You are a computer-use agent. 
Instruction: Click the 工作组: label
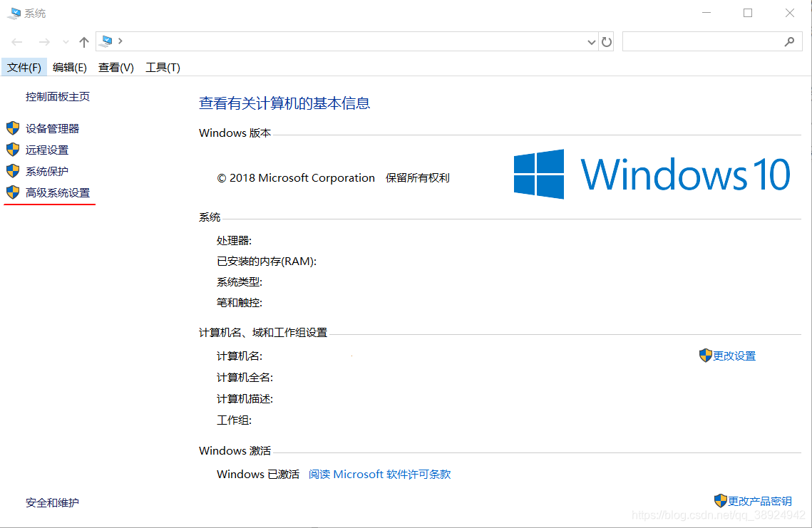(234, 420)
